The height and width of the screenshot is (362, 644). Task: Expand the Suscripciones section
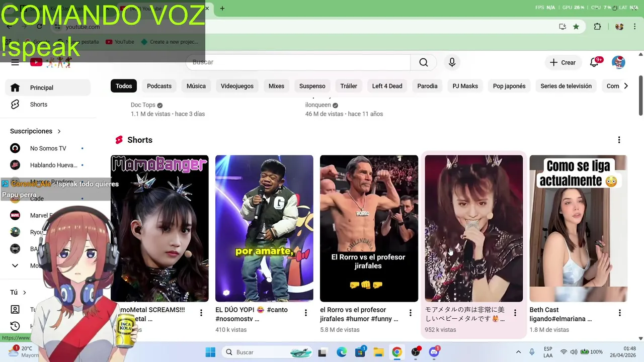click(x=35, y=131)
